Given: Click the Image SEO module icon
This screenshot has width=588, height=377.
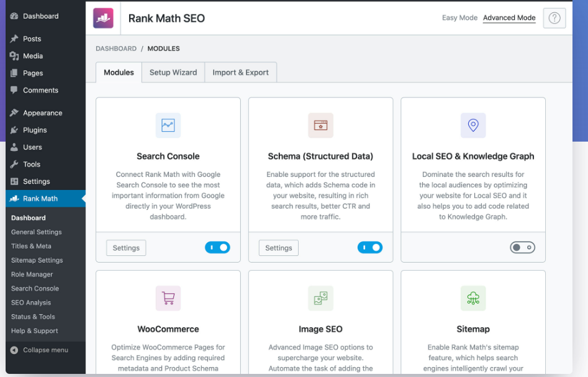Looking at the screenshot, I should 320,298.
